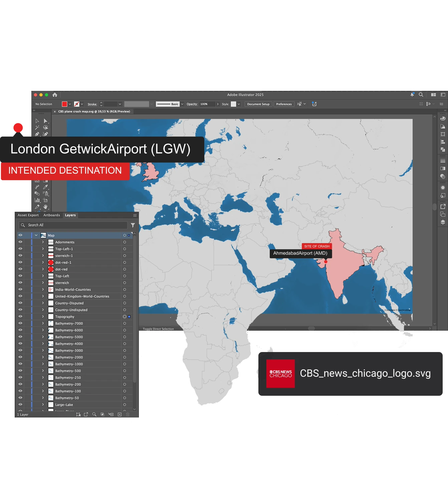Open the Align panel icon
This screenshot has width=448, height=500.
(x=443, y=142)
